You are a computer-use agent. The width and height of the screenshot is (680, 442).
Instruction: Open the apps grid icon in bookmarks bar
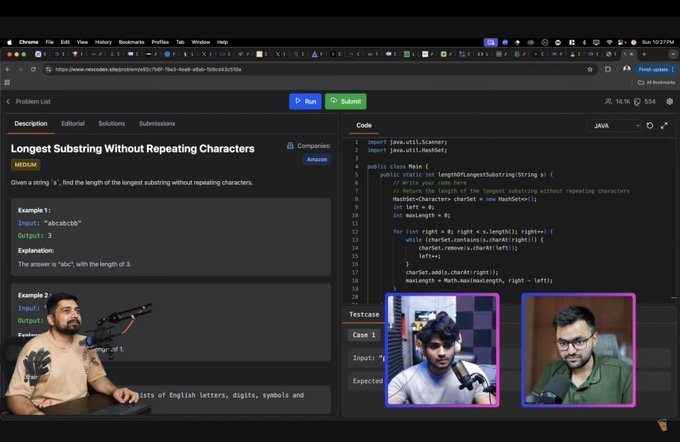[x=7, y=82]
